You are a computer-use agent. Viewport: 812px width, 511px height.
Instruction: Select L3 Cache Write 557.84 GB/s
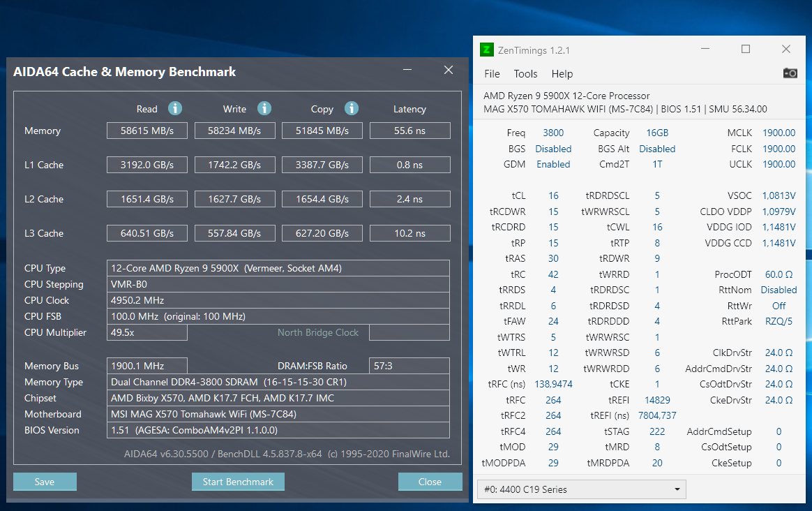[x=234, y=233]
